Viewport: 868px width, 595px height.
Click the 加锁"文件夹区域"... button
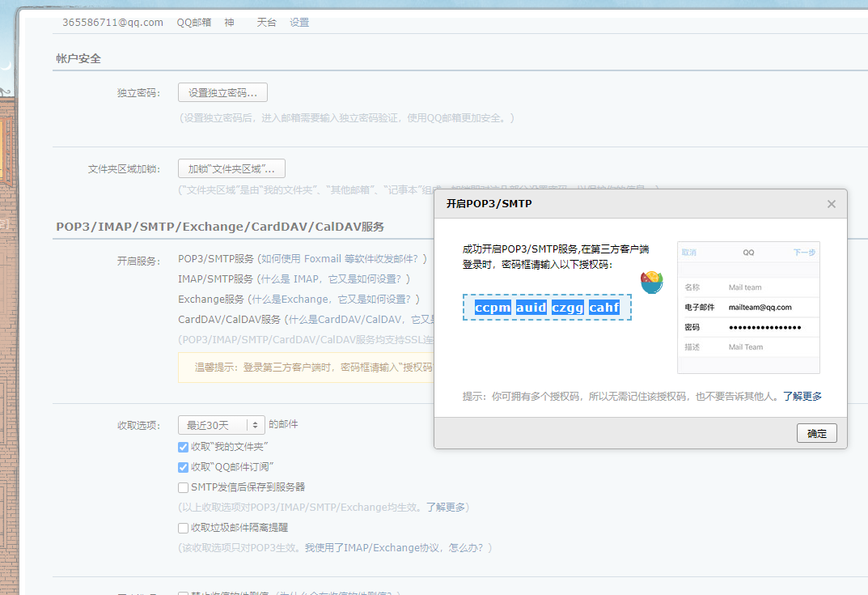231,168
